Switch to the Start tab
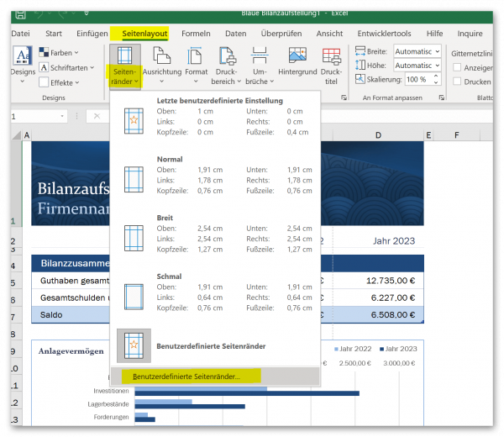The image size is (504, 437). click(x=54, y=34)
